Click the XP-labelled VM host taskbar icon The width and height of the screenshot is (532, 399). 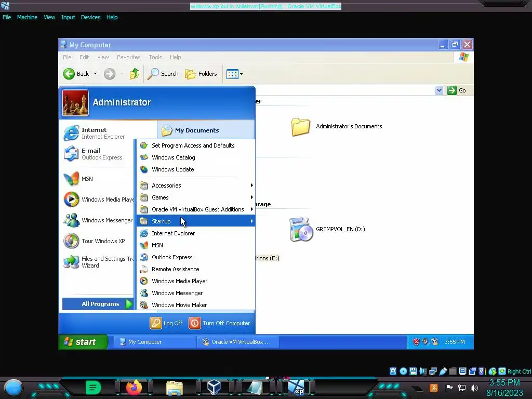click(297, 388)
